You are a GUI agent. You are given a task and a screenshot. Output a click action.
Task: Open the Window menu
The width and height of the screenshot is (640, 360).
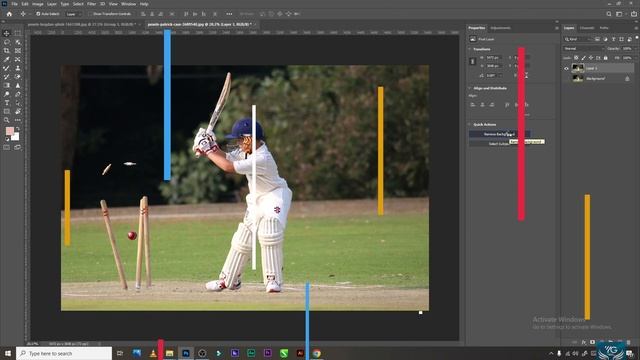pos(128,4)
